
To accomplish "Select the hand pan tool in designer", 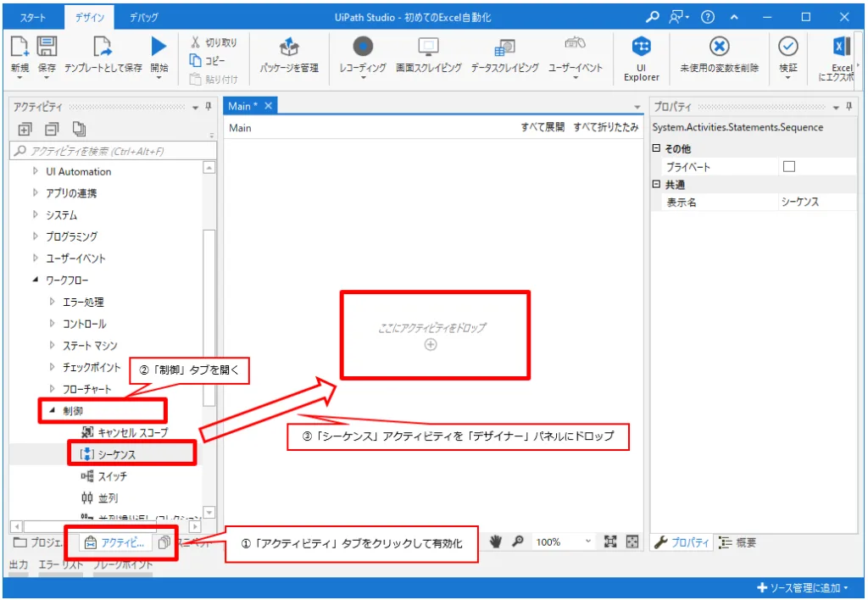I will (496, 543).
